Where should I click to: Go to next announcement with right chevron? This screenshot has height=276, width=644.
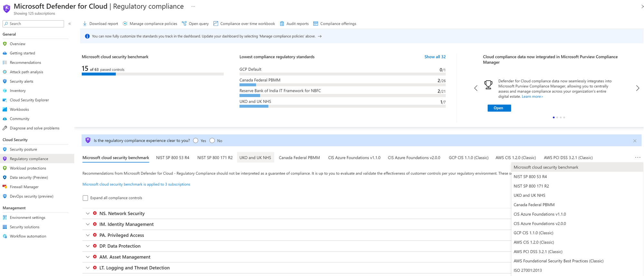coord(638,88)
